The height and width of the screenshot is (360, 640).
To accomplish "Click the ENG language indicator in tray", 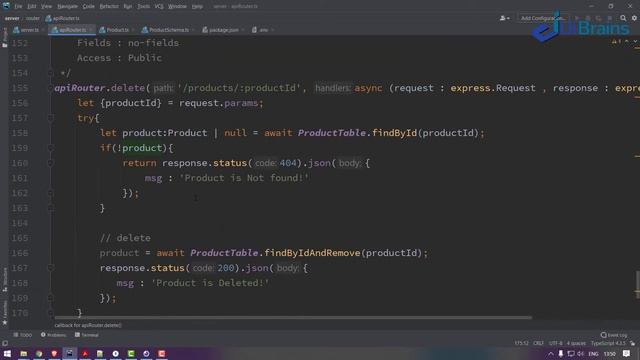I will point(593,354).
